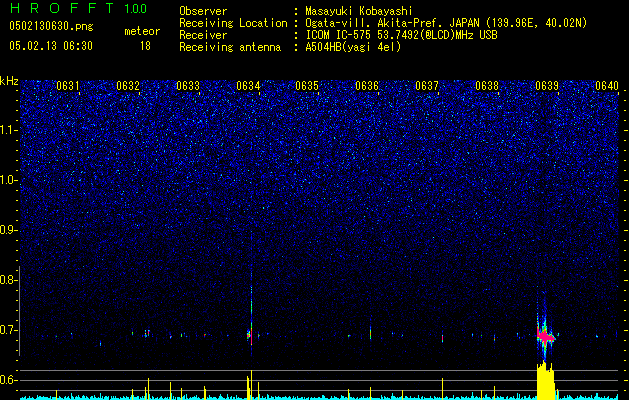Click the 0634 time marker label
Screen dimensions: 629x400
tap(248, 86)
